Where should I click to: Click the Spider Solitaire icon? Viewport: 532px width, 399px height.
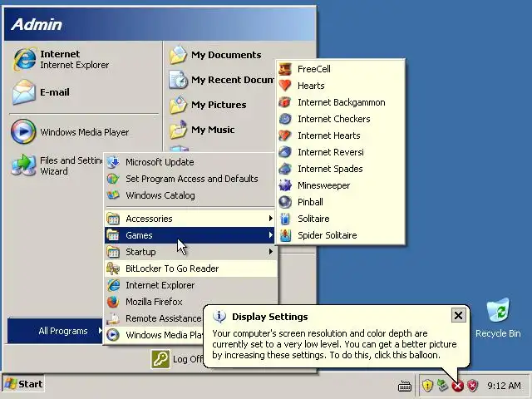click(285, 235)
